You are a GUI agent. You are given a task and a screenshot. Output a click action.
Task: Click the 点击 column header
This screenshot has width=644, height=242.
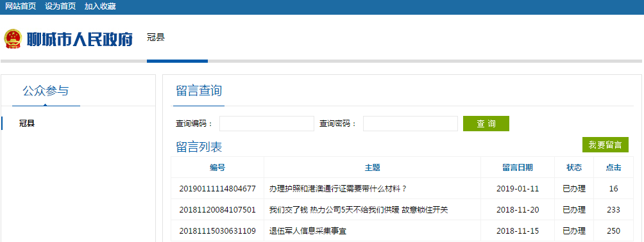pos(614,167)
